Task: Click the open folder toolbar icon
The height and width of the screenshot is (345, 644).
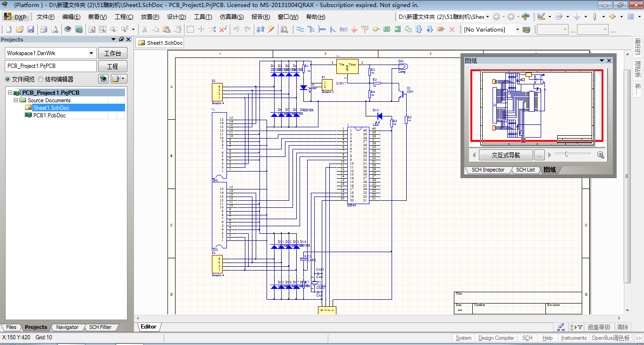Action: pos(20,29)
